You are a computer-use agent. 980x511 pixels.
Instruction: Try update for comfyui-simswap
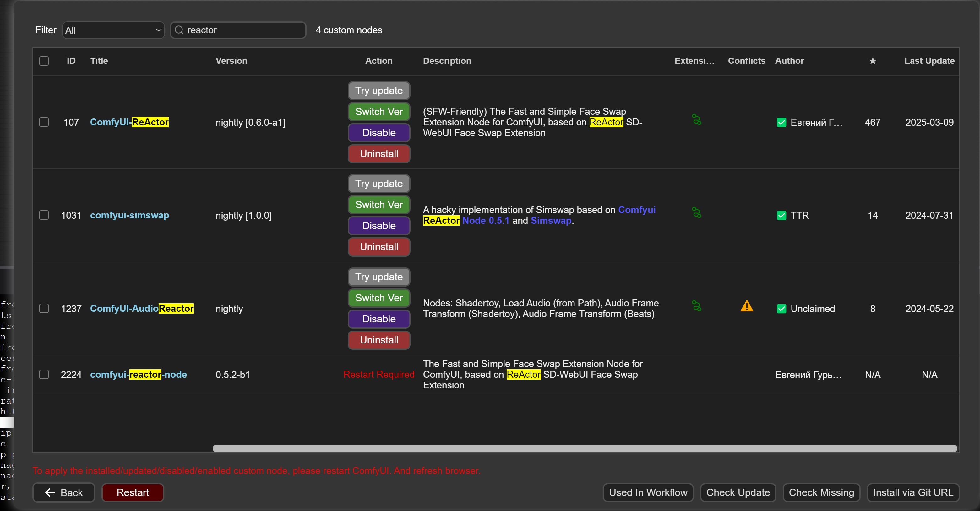(x=379, y=184)
